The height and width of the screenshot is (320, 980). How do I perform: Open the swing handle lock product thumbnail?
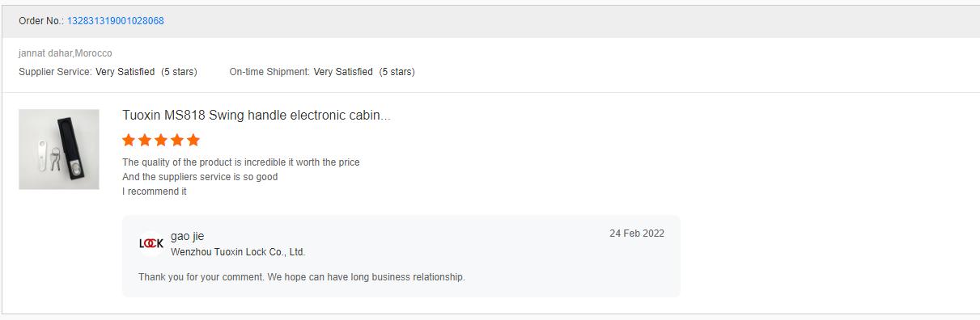tap(59, 149)
